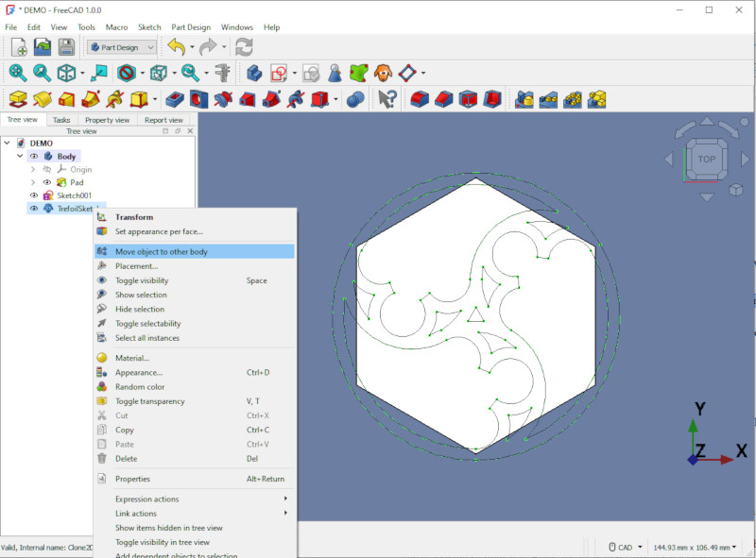Image resolution: width=756 pixels, height=558 pixels.
Task: Click the Pad feature toolbar icon
Action: click(x=18, y=99)
